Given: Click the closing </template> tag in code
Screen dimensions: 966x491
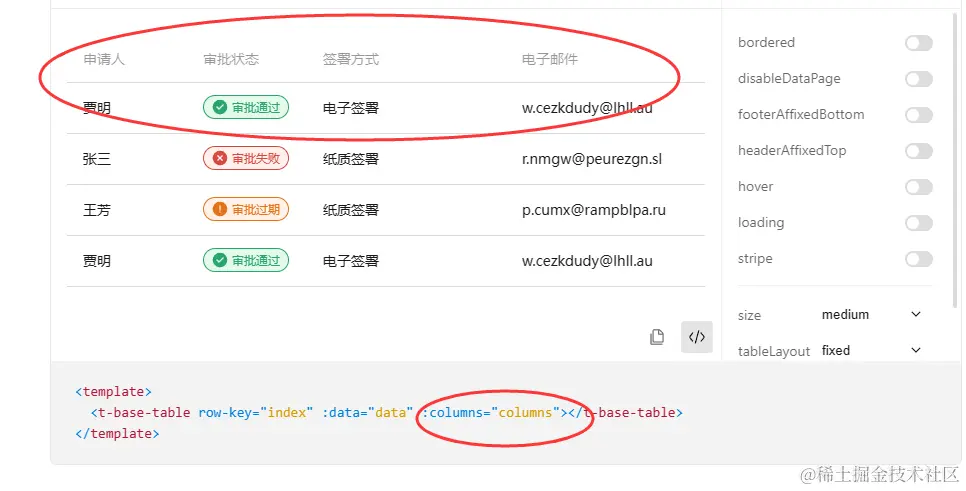Looking at the screenshot, I should (x=117, y=434).
